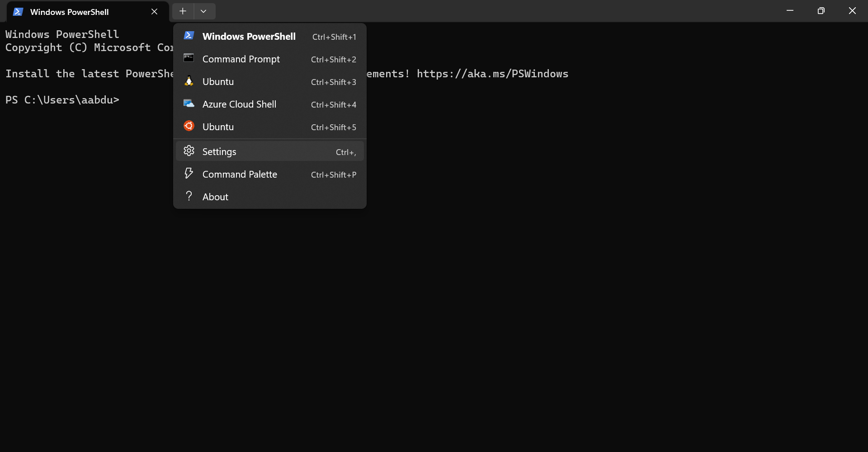Click the PS C:\Users\aabdu prompt line
The width and height of the screenshot is (868, 452).
[62, 100]
